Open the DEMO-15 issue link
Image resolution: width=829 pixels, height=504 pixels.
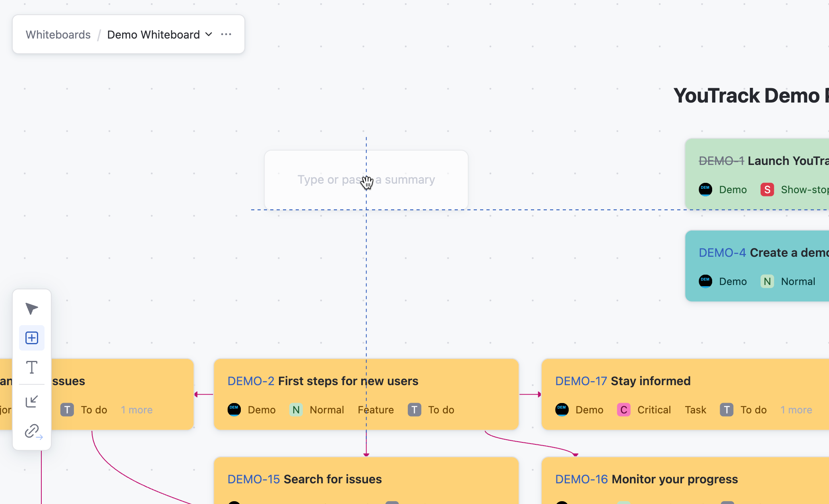click(x=254, y=479)
